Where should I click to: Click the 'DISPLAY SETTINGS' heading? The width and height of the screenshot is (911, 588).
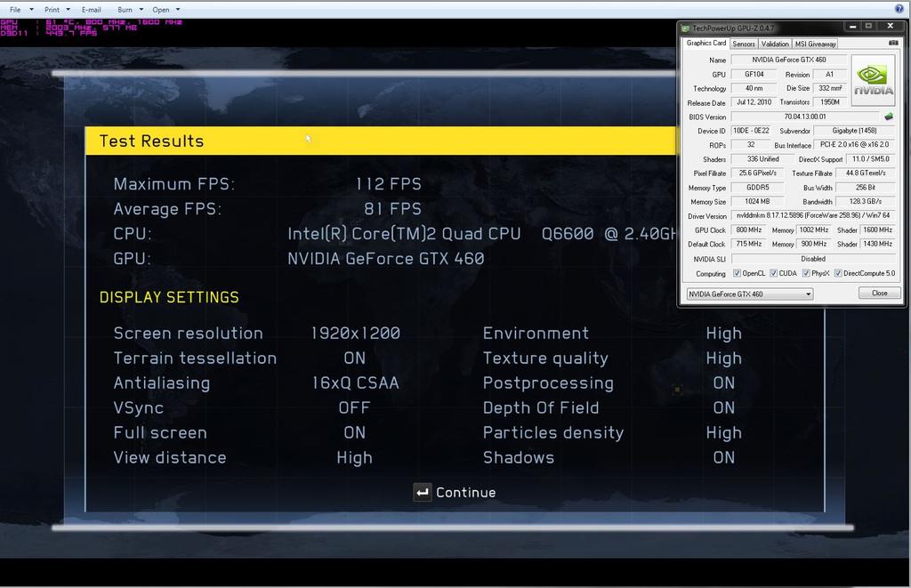pyautogui.click(x=169, y=297)
